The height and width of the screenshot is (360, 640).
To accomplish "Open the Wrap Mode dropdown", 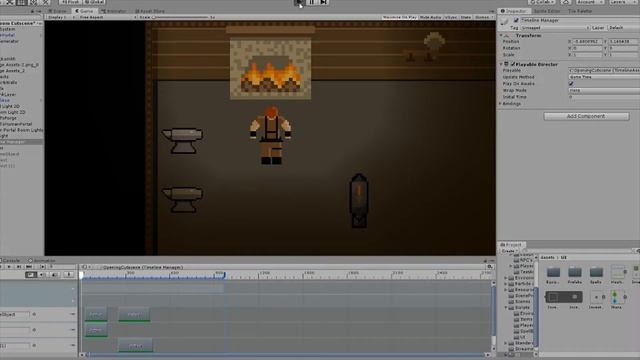I will 604,90.
